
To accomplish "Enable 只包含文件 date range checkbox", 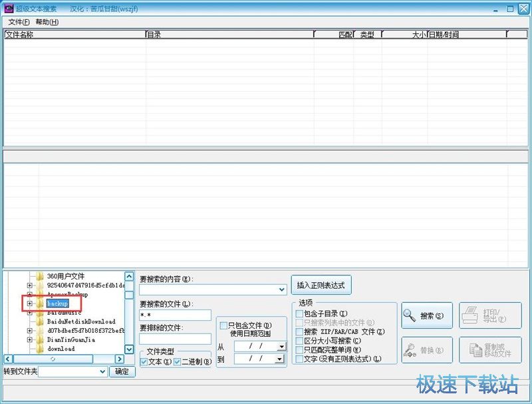I will click(x=223, y=325).
